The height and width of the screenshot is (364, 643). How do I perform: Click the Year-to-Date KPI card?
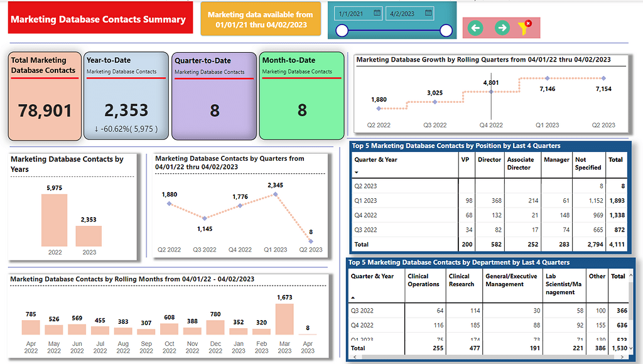point(124,95)
